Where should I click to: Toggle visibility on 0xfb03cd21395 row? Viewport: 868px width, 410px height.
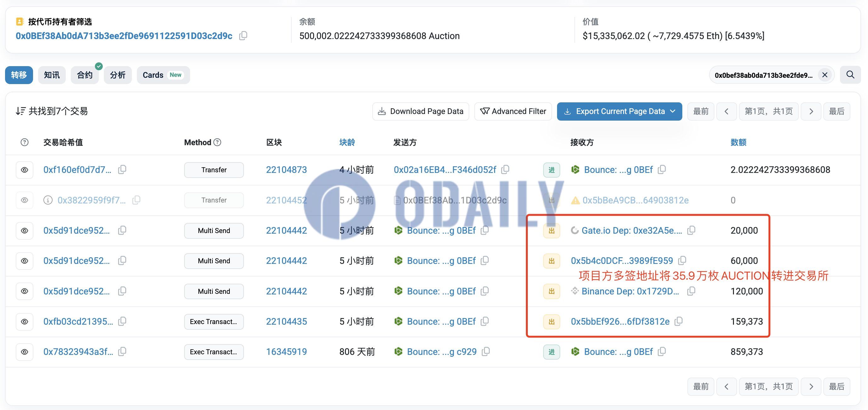(24, 321)
